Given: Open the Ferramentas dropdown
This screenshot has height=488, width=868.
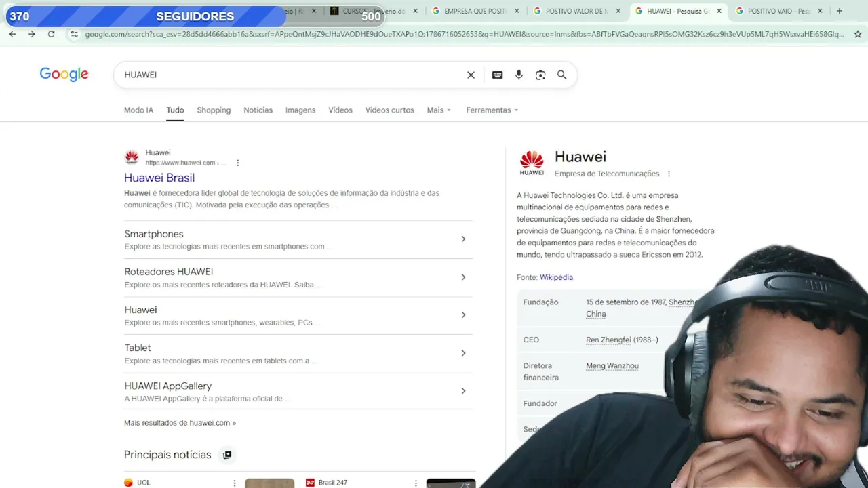Looking at the screenshot, I should pos(492,110).
